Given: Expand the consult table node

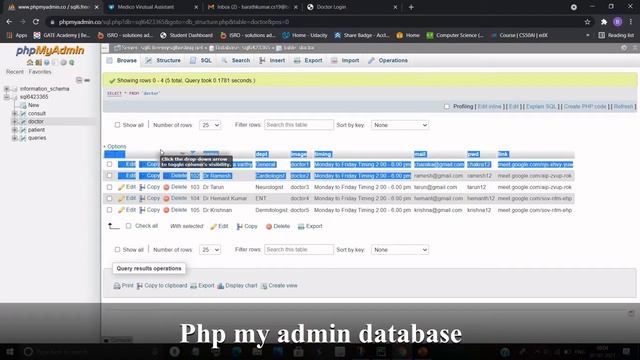Looking at the screenshot, I should click(14, 113).
